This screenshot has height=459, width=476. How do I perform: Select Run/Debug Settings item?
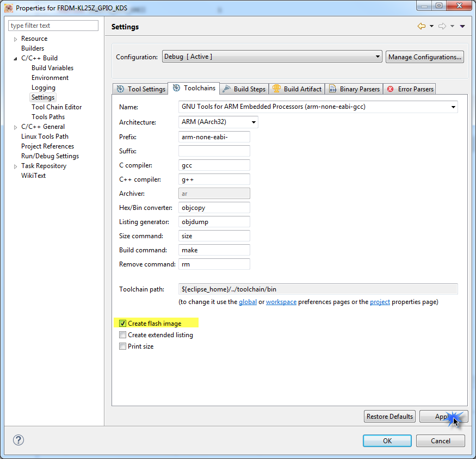(x=50, y=156)
